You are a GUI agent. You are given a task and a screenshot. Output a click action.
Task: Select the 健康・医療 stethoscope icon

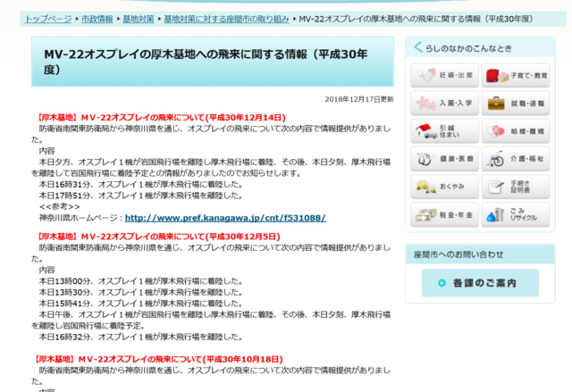[444, 160]
